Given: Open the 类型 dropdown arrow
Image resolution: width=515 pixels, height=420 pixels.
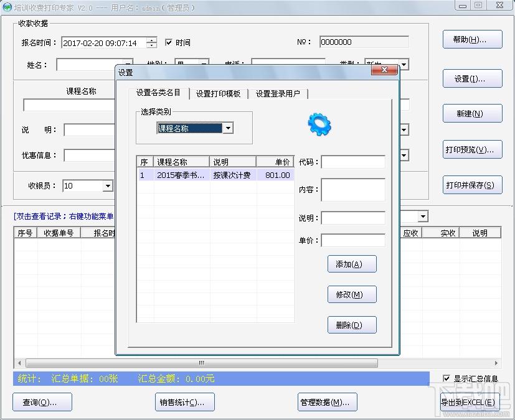Looking at the screenshot, I should 404,65.
